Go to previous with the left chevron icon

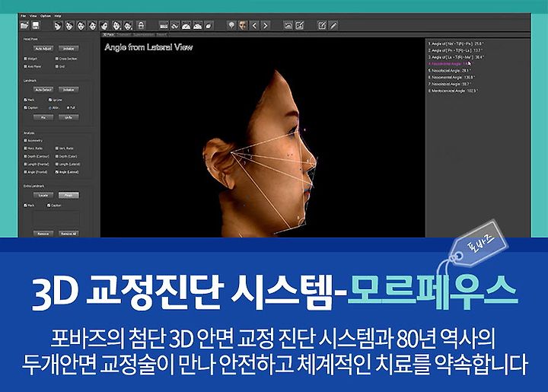click(254, 26)
